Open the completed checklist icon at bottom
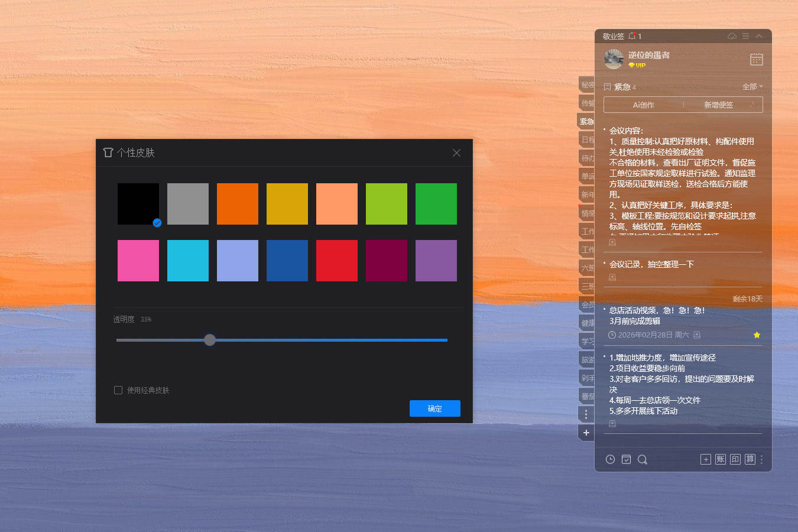This screenshot has height=532, width=798. [x=626, y=459]
